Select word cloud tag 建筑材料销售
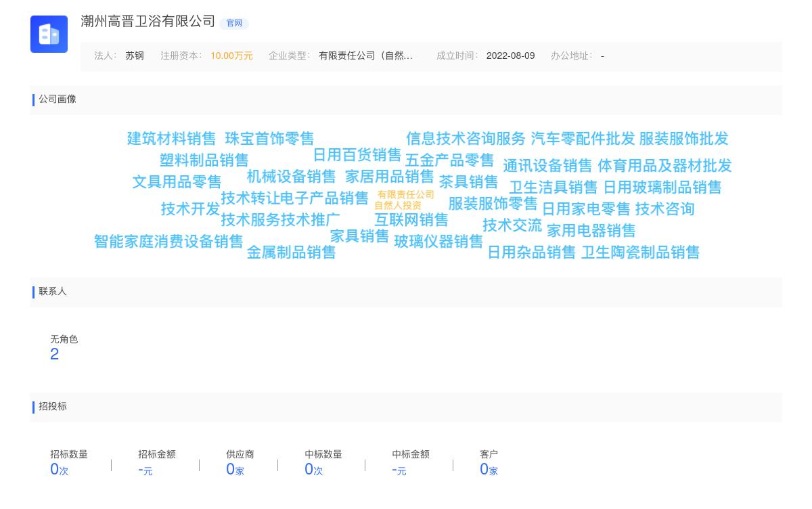The width and height of the screenshot is (812, 509). pos(172,139)
